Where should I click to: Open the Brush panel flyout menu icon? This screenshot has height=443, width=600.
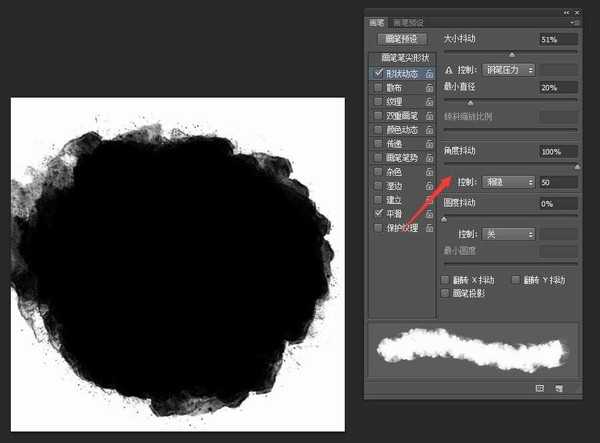tap(575, 23)
